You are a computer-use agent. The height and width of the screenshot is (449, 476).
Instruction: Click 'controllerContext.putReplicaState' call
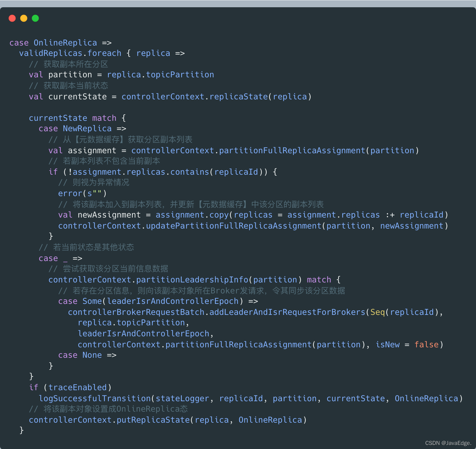(109, 420)
